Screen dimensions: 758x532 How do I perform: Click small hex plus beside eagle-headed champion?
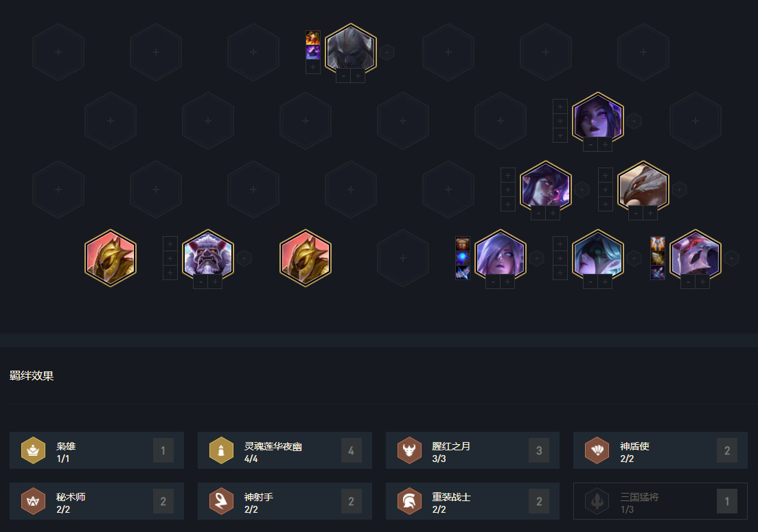pos(679,189)
